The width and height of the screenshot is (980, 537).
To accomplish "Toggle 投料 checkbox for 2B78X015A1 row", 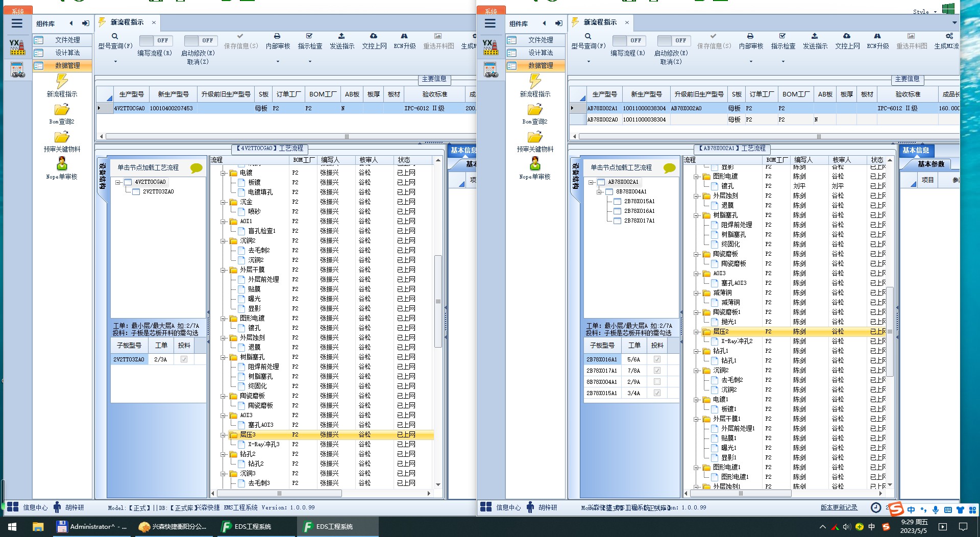I will [657, 393].
